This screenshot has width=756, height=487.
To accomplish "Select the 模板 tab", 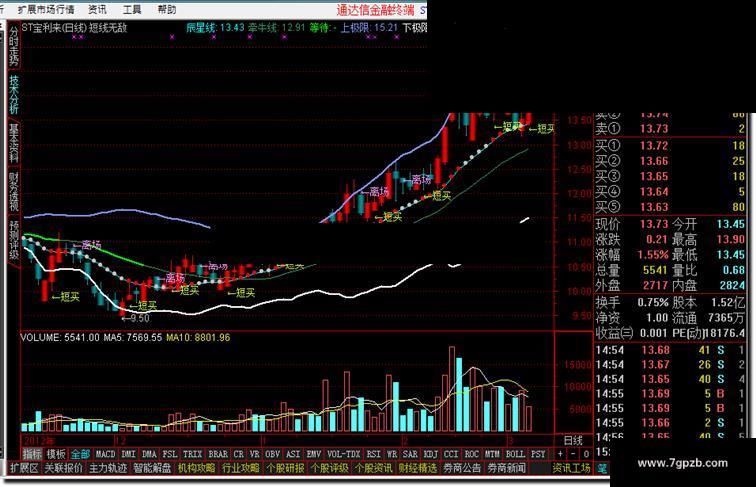I will pos(56,454).
